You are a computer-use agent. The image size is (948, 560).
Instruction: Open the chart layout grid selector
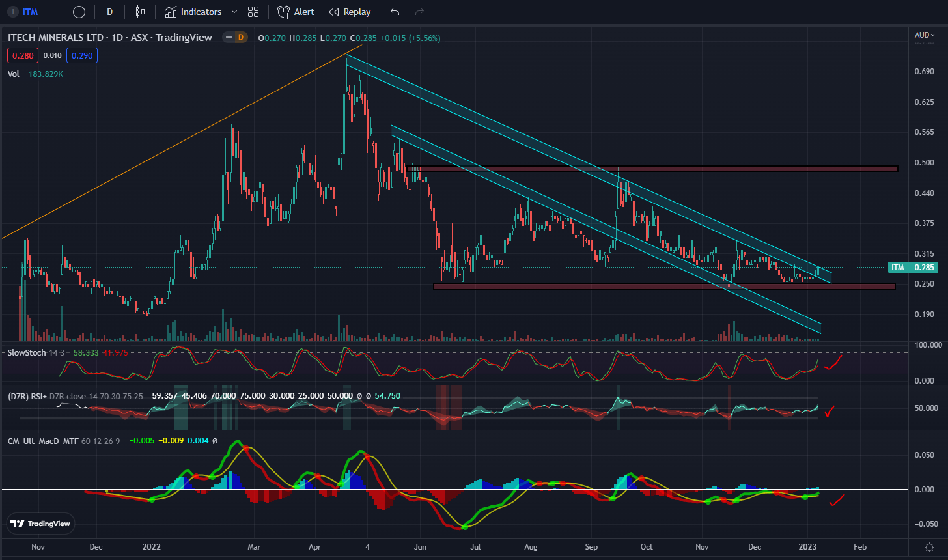point(253,12)
